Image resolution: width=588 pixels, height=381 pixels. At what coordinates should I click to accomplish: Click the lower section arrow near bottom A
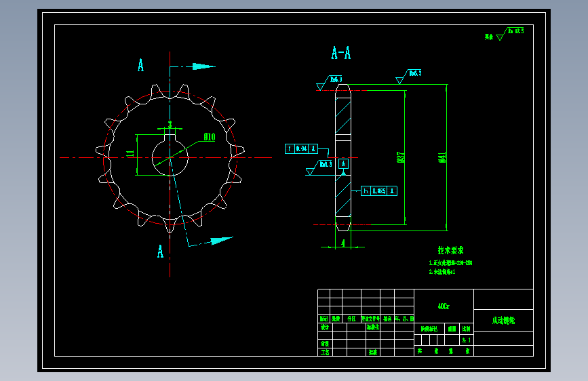tap(222, 241)
